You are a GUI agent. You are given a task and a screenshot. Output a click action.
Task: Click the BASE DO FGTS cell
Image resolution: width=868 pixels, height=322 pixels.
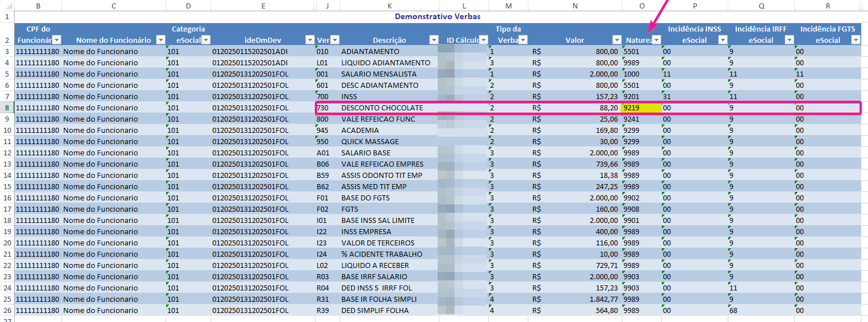[390, 198]
